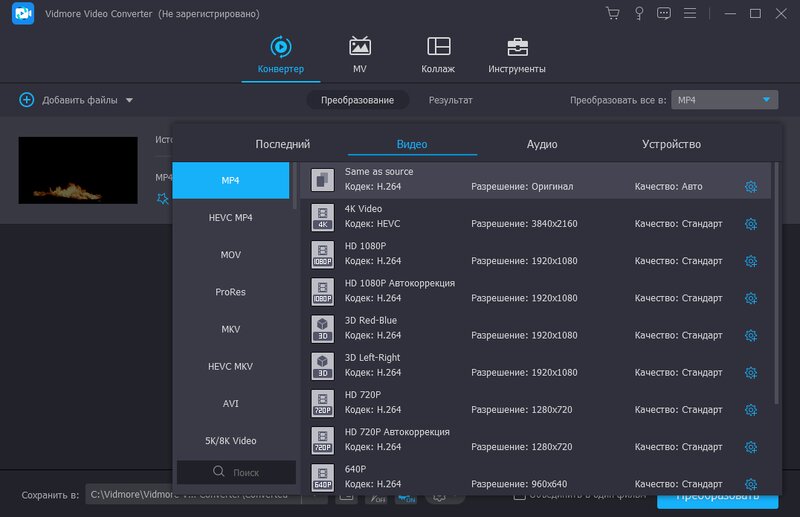Select MP4 in the format list

(x=231, y=180)
